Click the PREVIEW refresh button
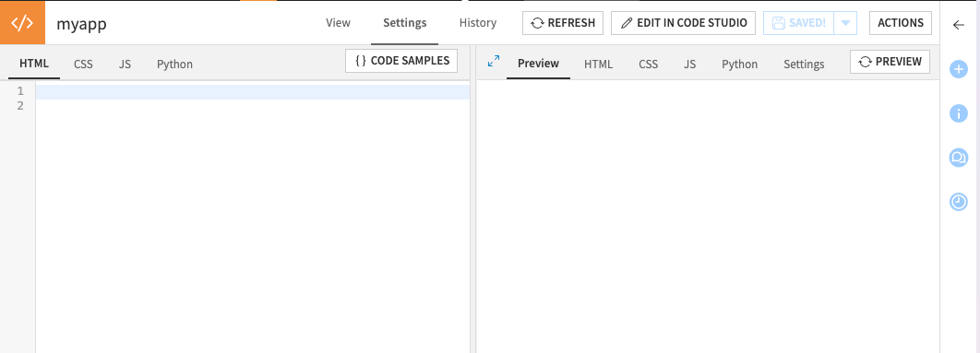 [x=890, y=62]
